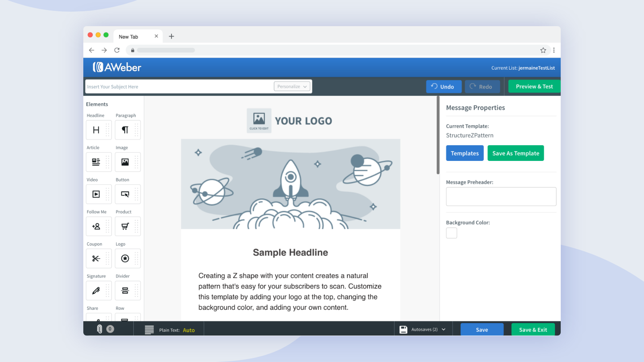Viewport: 644px width, 362px height.
Task: Open the browser three-dot menu
Action: tap(554, 50)
